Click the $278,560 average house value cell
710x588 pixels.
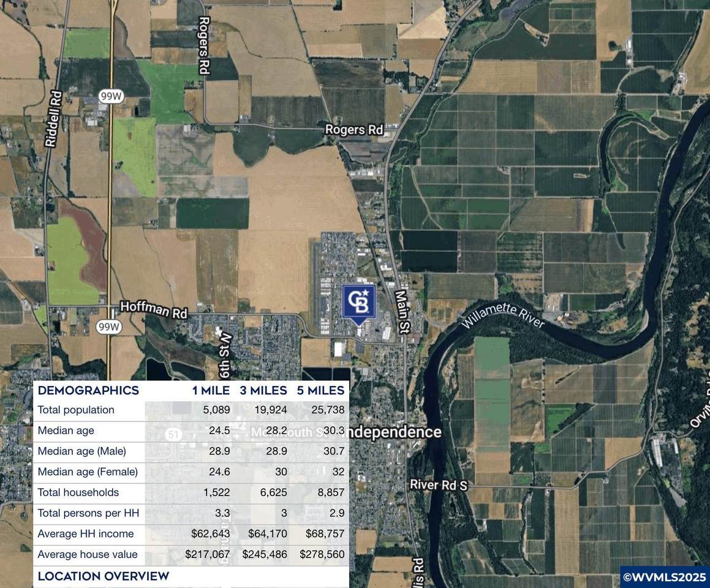click(322, 554)
